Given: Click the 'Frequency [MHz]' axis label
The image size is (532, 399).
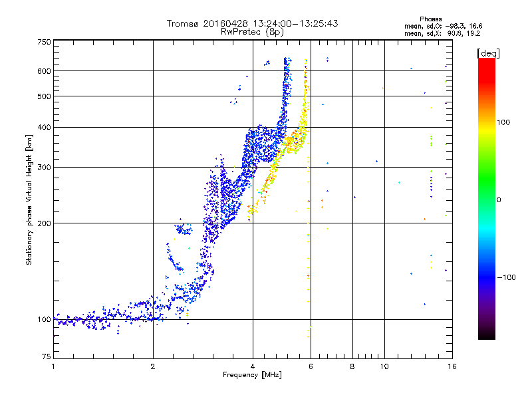Looking at the screenshot, I should click(252, 375).
